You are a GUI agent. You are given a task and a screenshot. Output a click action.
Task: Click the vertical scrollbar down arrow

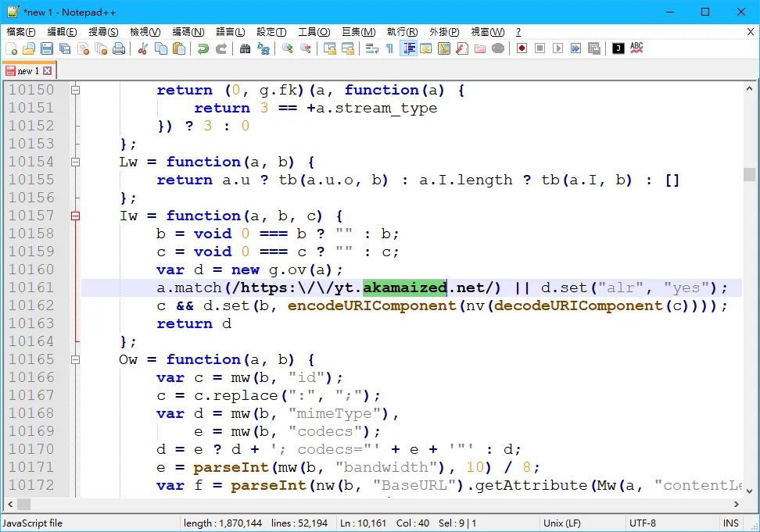click(750, 491)
